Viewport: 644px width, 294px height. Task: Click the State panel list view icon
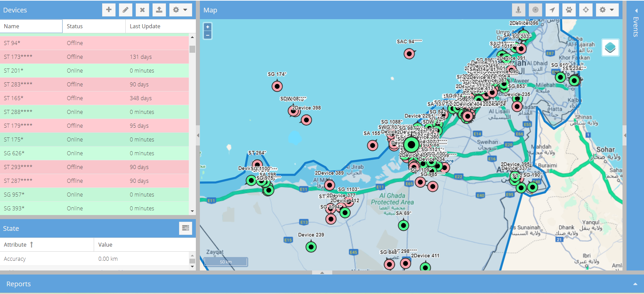point(185,228)
